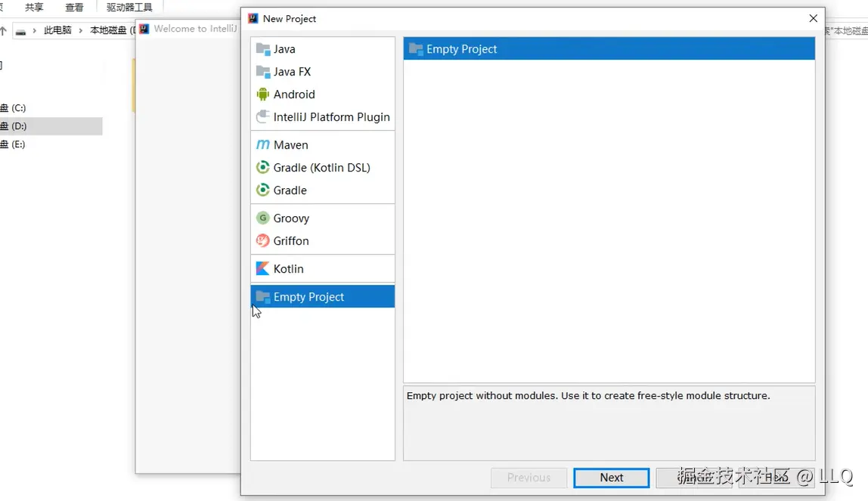Select 'Android' project type
The height and width of the screenshot is (501, 868).
coord(294,94)
